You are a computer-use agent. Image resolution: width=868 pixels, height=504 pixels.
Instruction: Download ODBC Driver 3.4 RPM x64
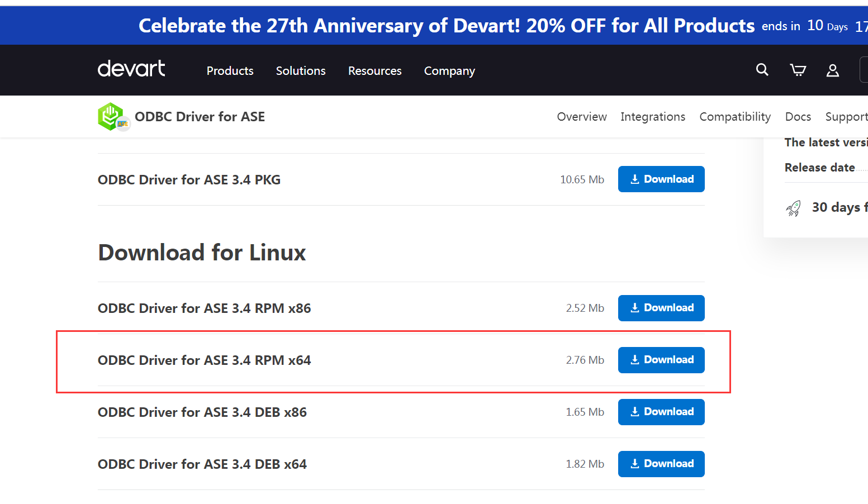coord(661,360)
